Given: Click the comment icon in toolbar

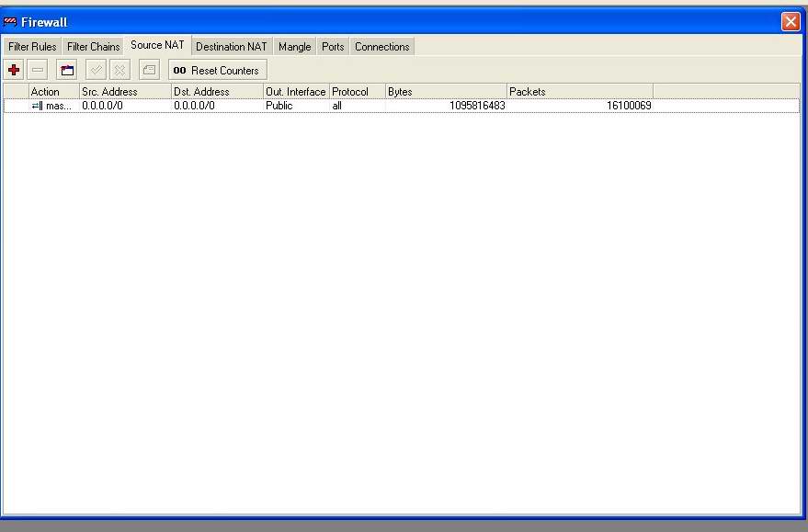Looking at the screenshot, I should point(148,70).
